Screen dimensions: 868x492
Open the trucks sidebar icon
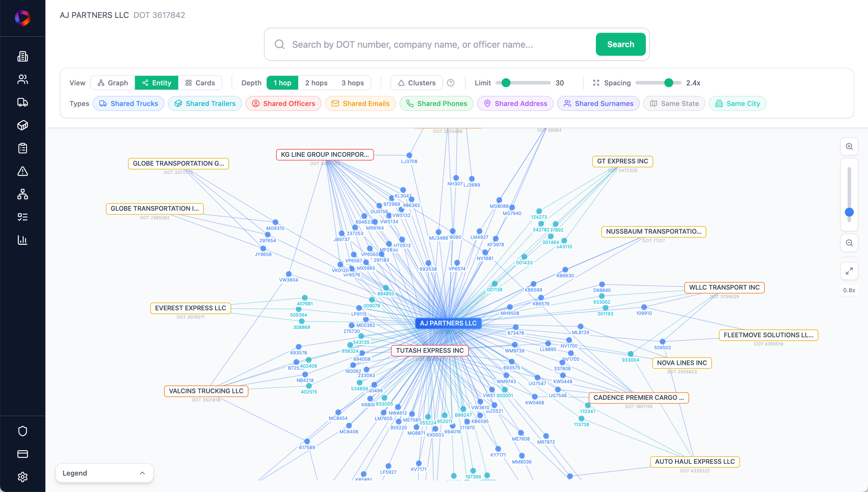[23, 102]
